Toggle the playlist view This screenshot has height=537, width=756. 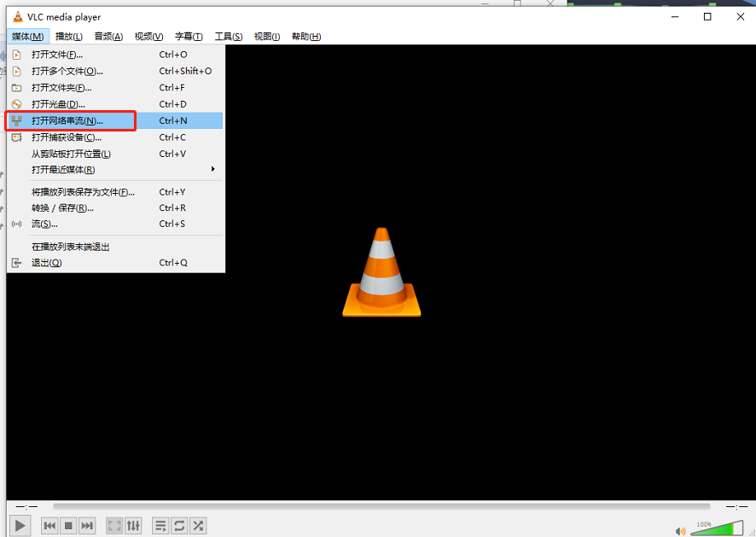160,525
